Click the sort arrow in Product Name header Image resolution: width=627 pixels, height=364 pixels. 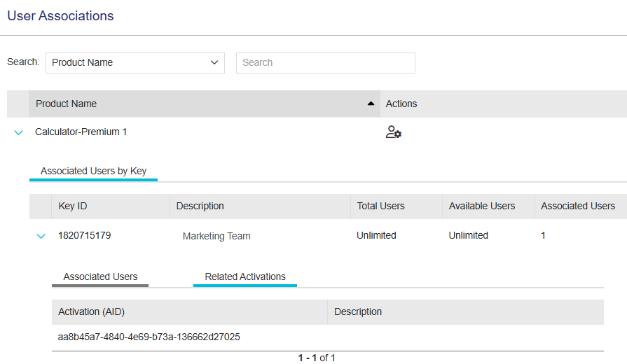click(371, 104)
